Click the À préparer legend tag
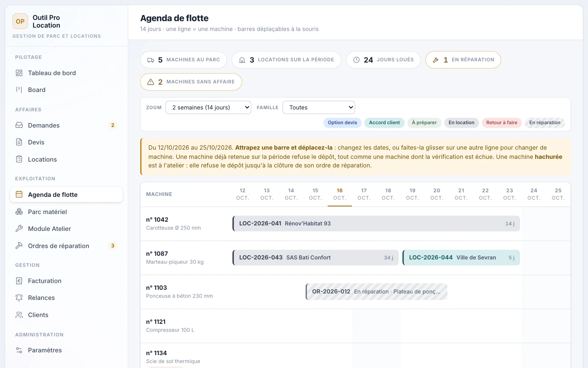The image size is (588, 368). (x=424, y=123)
